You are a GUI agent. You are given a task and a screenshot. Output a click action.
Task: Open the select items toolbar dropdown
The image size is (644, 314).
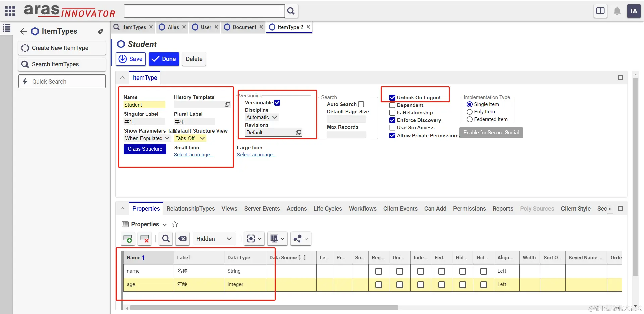(x=254, y=239)
